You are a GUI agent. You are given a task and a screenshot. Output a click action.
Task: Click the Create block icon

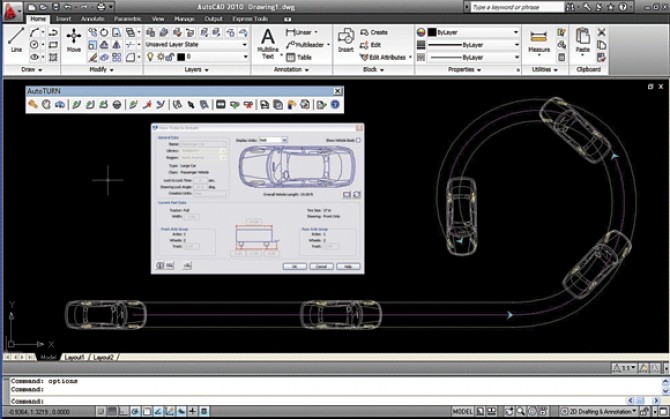coord(374,32)
